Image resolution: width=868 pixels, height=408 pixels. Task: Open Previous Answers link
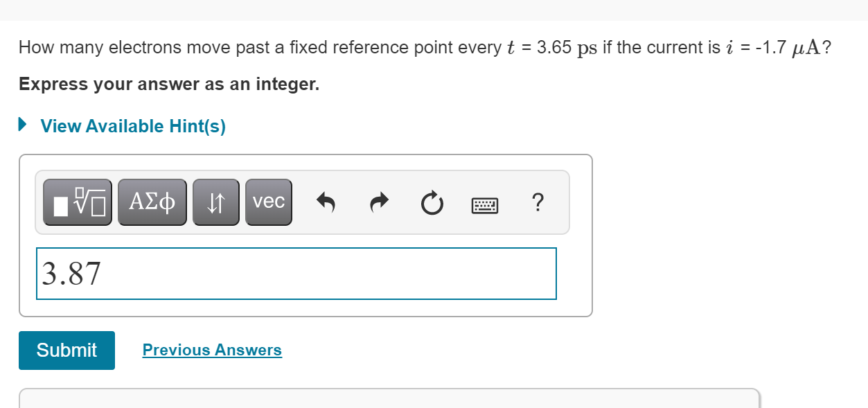click(212, 350)
